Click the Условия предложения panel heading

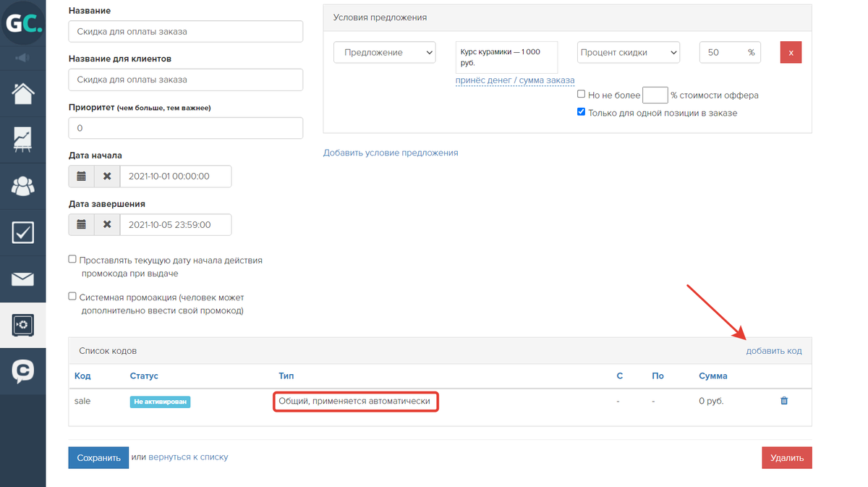(380, 17)
